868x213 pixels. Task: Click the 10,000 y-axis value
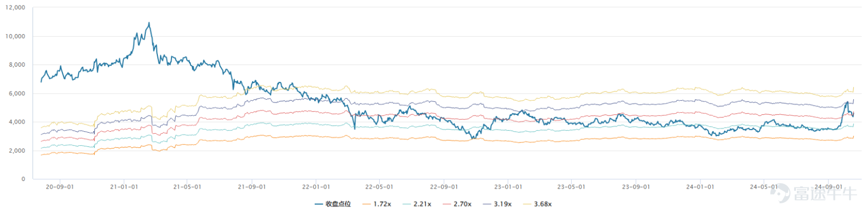point(15,36)
